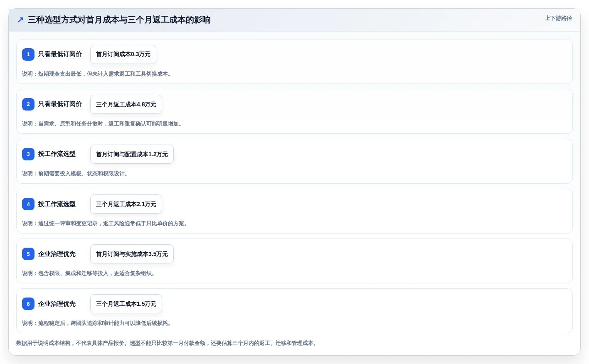The image size is (589, 364).
Task: Click 按工作流选型 label in row 3
Action: [x=57, y=154]
